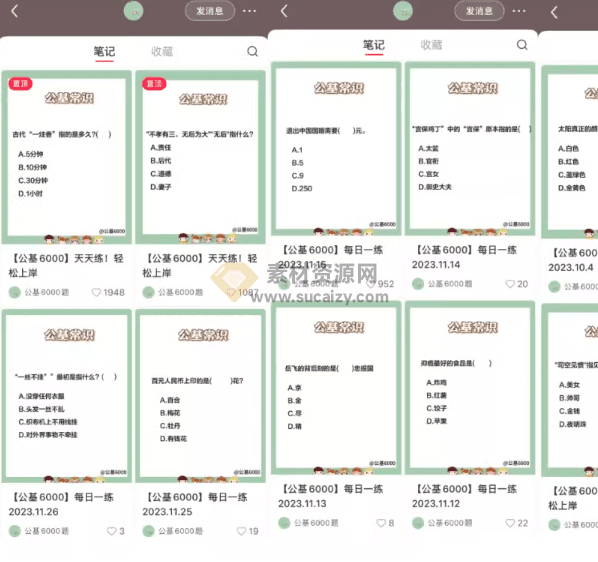
Task: Tap the heart on the 2023.11.26 post
Action: coord(111,531)
